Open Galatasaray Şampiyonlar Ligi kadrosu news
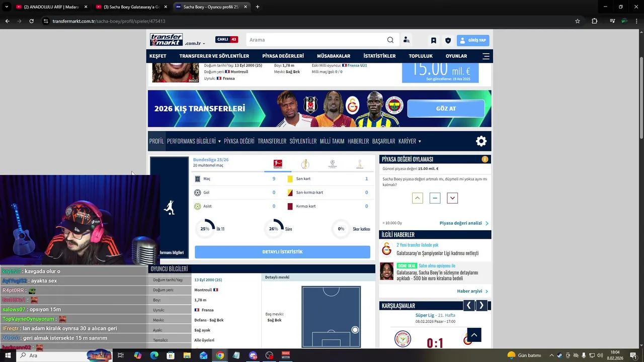This screenshot has width=644, height=362. [437, 253]
